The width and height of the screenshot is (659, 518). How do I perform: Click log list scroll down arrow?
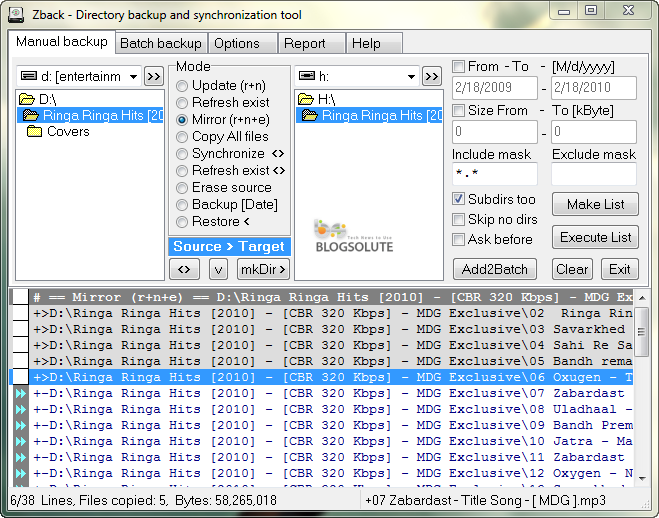point(642,479)
